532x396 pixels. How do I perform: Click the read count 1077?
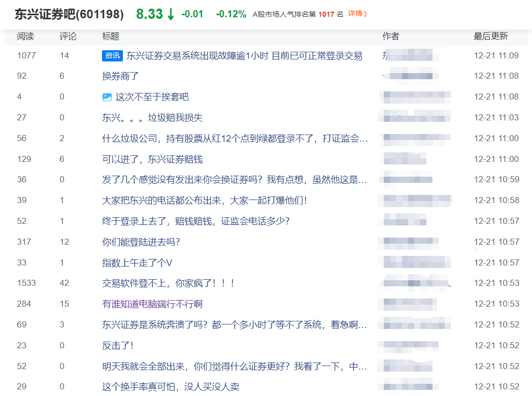point(26,55)
